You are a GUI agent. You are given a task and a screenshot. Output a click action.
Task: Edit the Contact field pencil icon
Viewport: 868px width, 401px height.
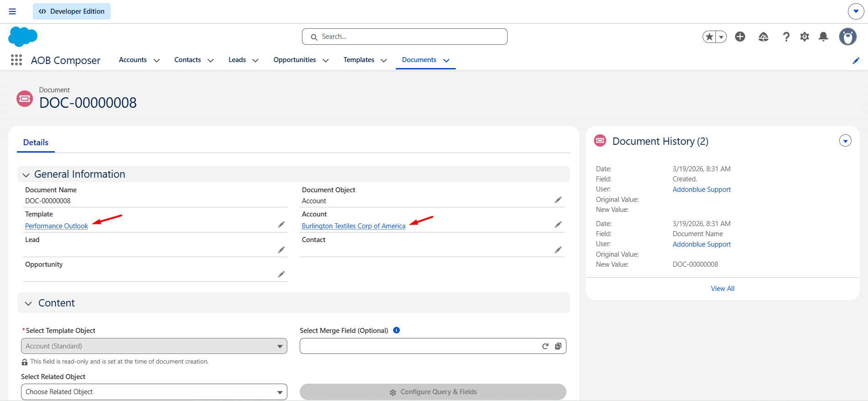click(558, 250)
